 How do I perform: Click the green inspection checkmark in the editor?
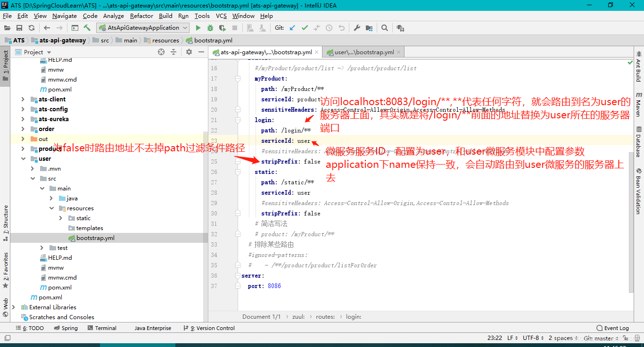pyautogui.click(x=630, y=62)
